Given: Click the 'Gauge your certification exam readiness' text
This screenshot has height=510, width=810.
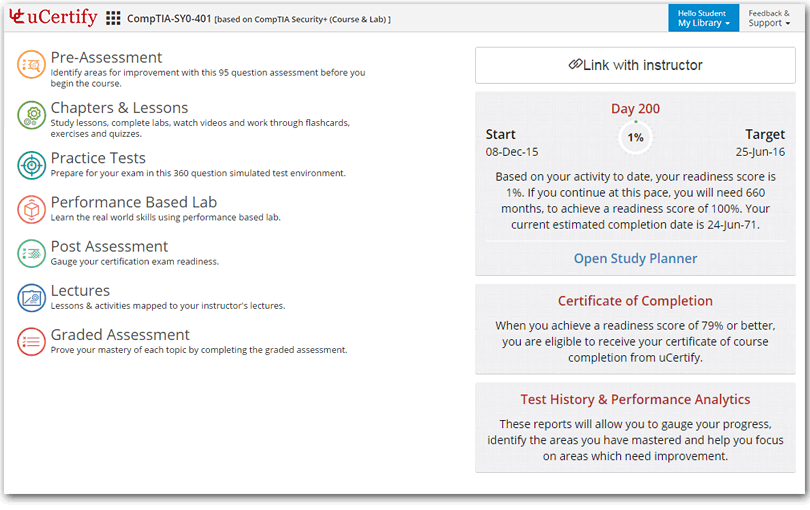Looking at the screenshot, I should pyautogui.click(x=134, y=261).
